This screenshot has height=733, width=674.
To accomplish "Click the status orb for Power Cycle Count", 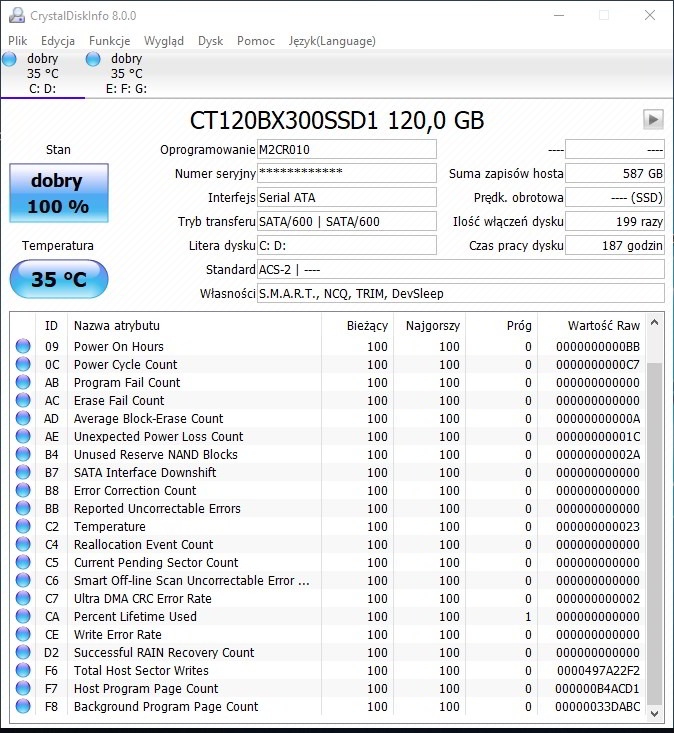I will pyautogui.click(x=23, y=364).
